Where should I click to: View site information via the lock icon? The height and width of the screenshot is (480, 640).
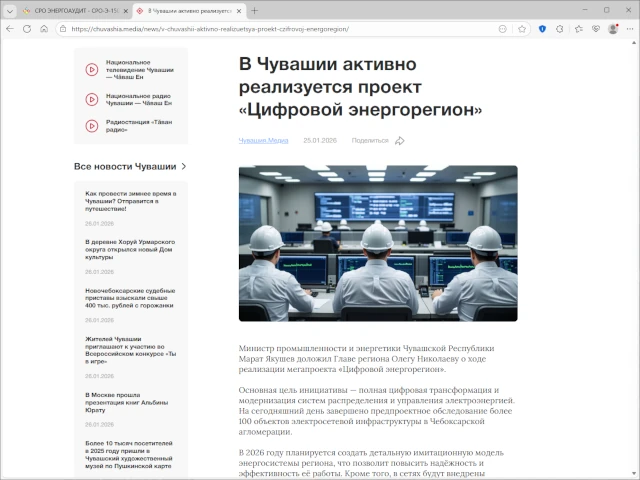(x=63, y=29)
